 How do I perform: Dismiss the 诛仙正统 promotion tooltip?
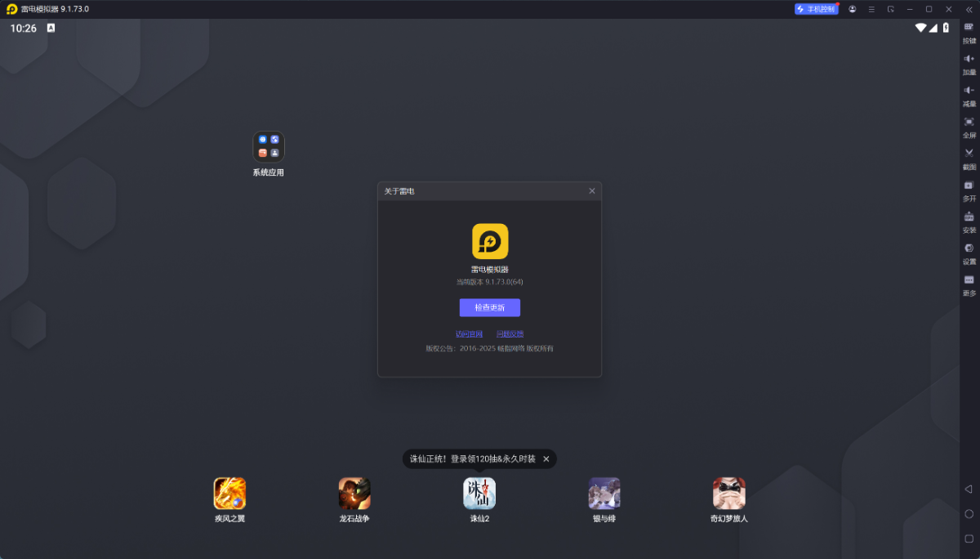[546, 459]
